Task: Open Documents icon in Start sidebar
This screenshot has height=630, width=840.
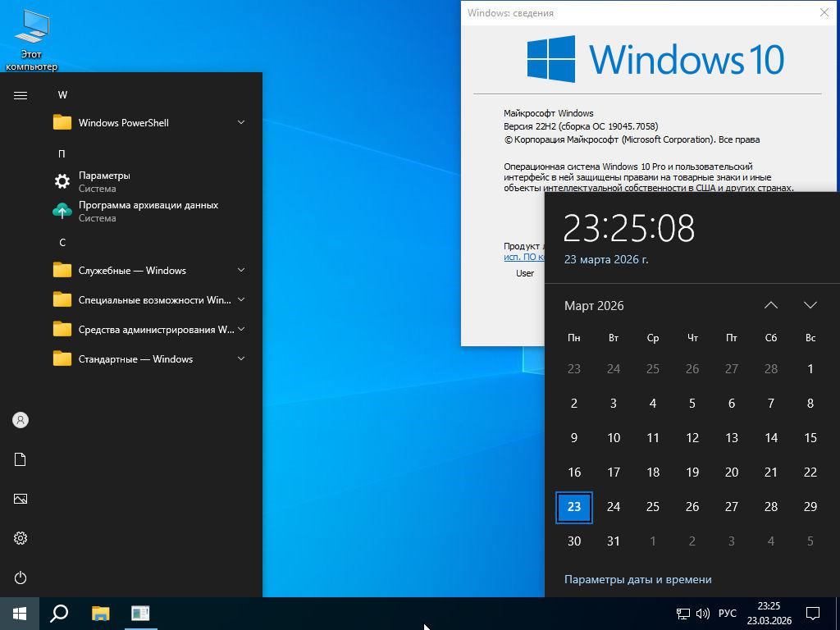Action: 21,459
